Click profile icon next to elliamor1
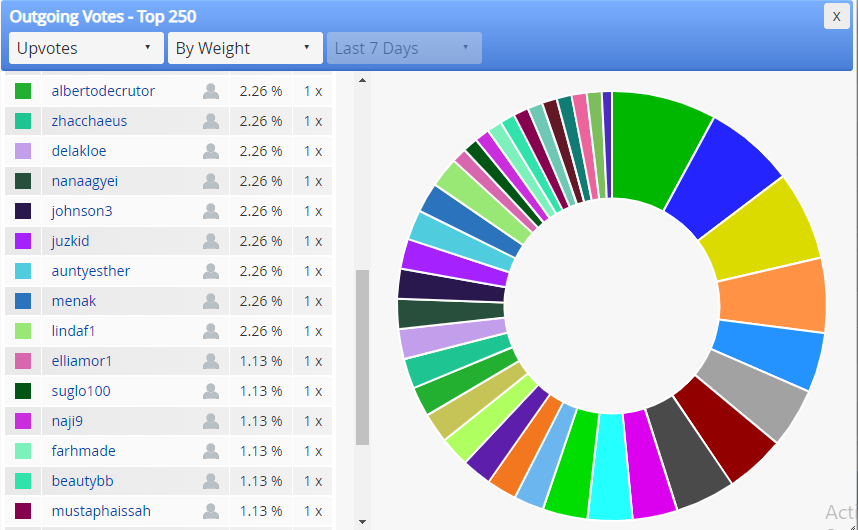Image resolution: width=858 pixels, height=530 pixels. (211, 361)
